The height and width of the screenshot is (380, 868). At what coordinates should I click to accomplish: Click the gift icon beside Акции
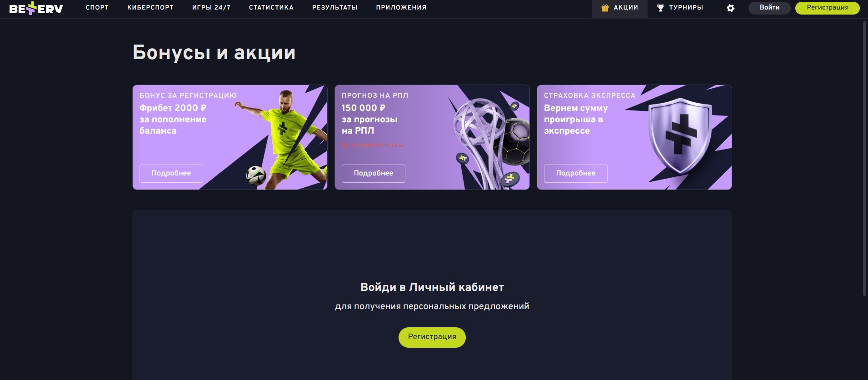(605, 8)
